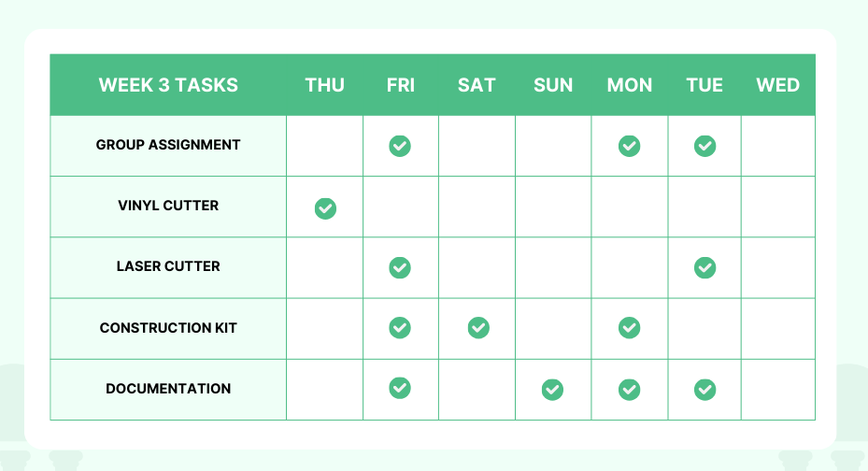Screen dimensions: 868x471
Task: Click Group Assignment Friday checkmark
Action: pyautogui.click(x=400, y=146)
